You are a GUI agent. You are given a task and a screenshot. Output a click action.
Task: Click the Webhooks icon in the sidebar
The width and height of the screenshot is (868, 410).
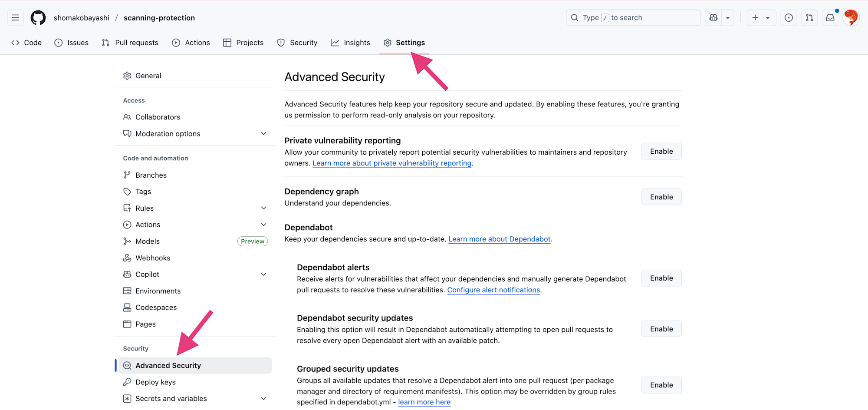pyautogui.click(x=127, y=258)
